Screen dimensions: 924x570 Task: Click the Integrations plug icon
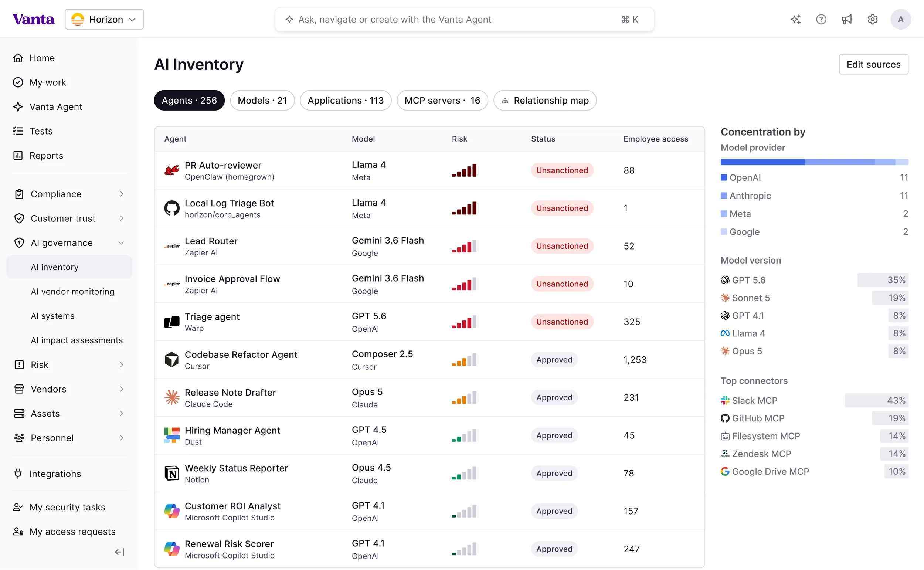click(18, 474)
